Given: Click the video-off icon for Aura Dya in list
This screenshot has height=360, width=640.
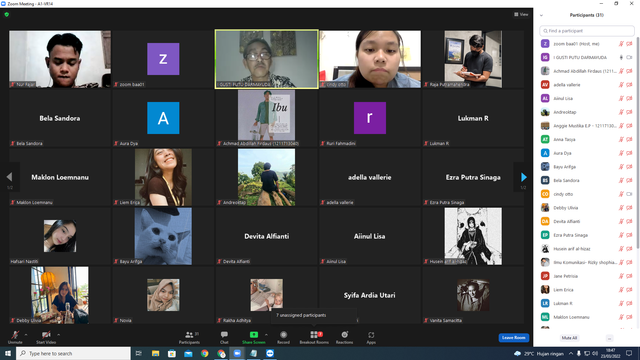Looking at the screenshot, I should coord(629,153).
